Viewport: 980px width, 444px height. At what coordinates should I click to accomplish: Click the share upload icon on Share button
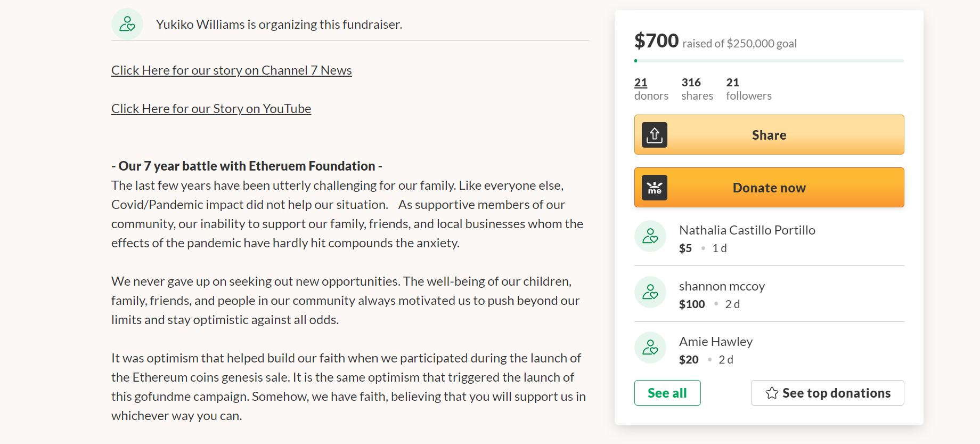pyautogui.click(x=655, y=135)
